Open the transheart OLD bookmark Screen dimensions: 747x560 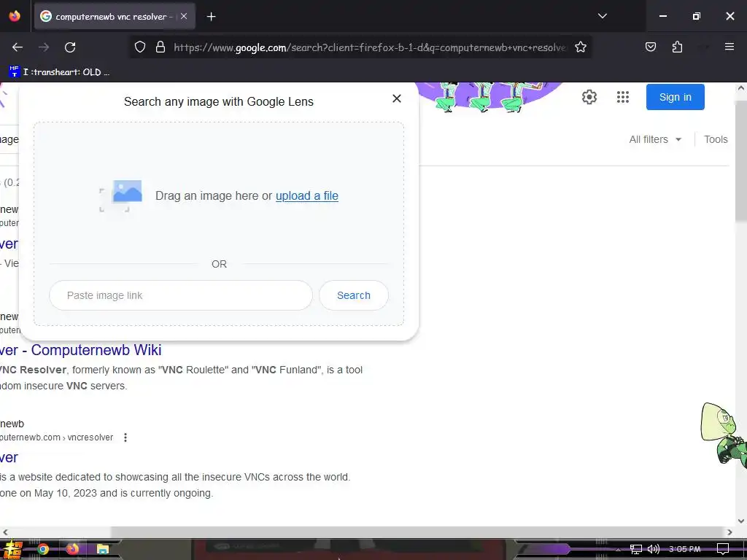(60, 72)
